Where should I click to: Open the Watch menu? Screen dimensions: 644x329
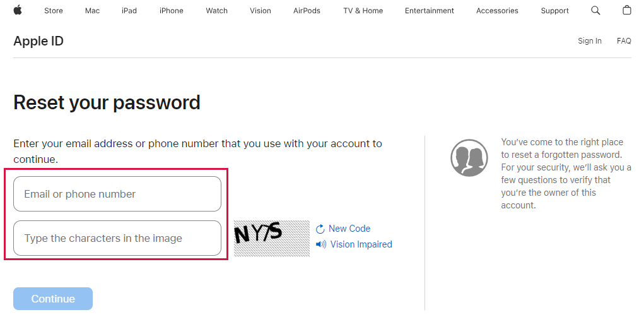click(216, 11)
